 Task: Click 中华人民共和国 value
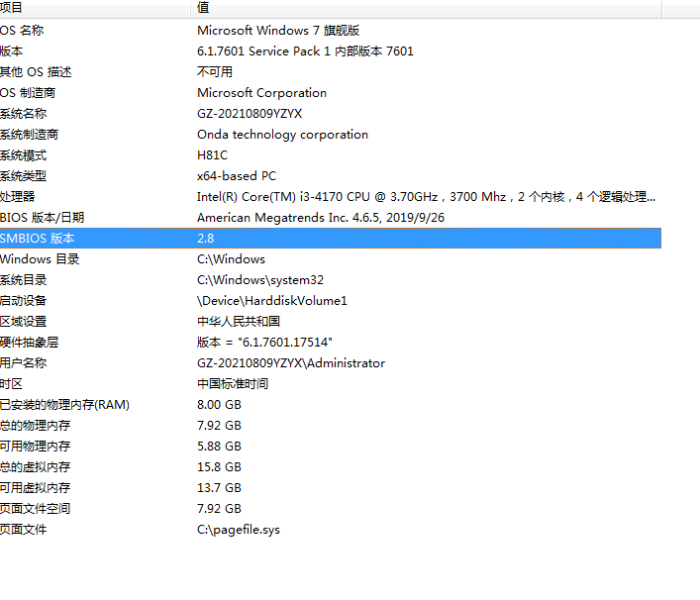click(x=239, y=322)
